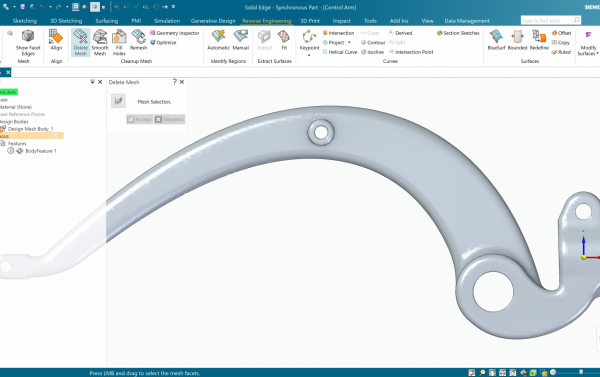The width and height of the screenshot is (600, 377).
Task: Select the Isocline curve command
Action: pos(372,52)
